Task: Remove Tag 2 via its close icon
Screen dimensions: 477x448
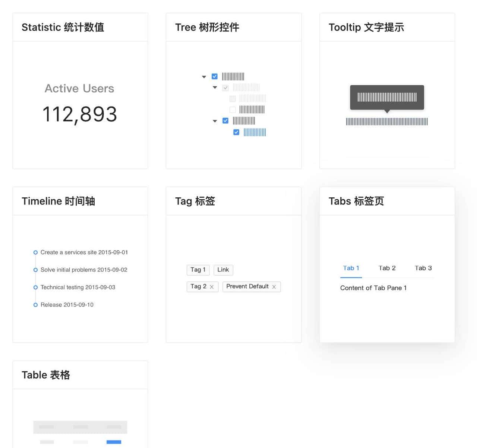Action: coord(212,287)
